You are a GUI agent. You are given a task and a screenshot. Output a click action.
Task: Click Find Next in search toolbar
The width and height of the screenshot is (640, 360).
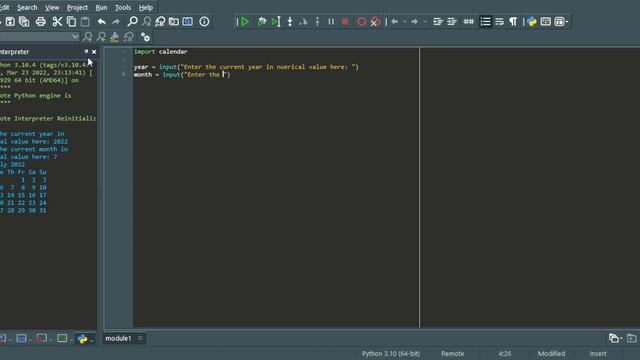(x=87, y=37)
